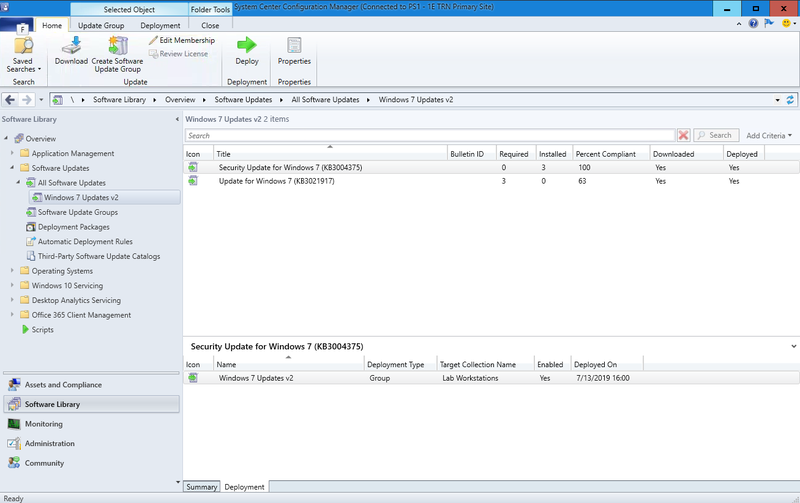This screenshot has width=800, height=503.
Task: Open the Add Criteria dropdown
Action: pyautogui.click(x=768, y=135)
